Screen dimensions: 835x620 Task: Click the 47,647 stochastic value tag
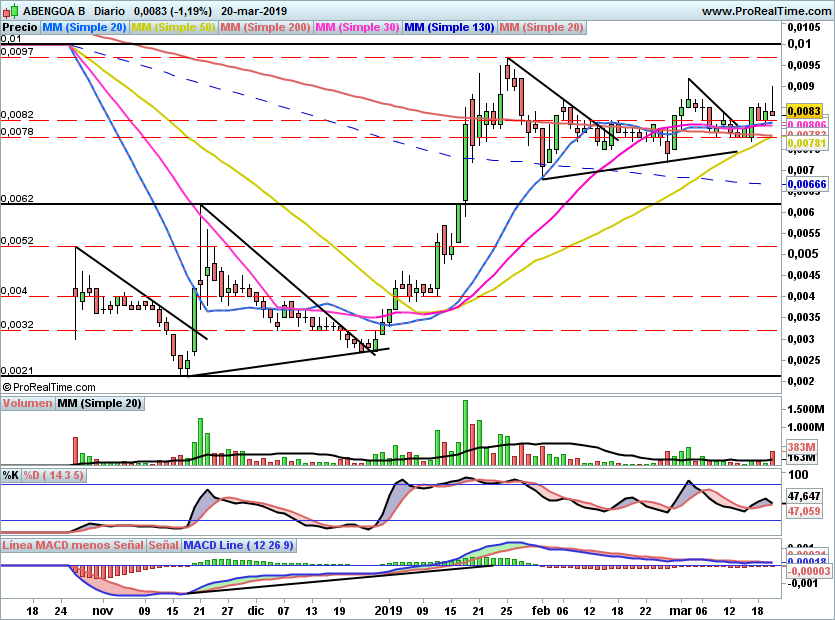pyautogui.click(x=804, y=496)
